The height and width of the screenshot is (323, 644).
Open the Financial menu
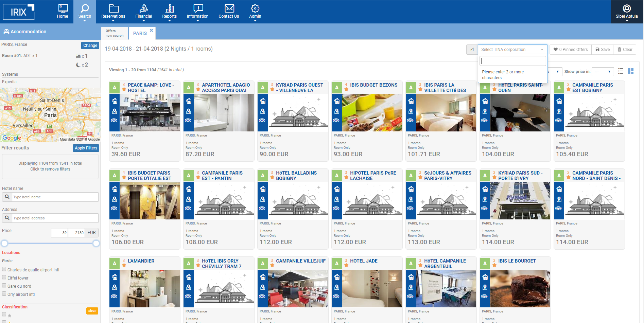click(x=143, y=12)
